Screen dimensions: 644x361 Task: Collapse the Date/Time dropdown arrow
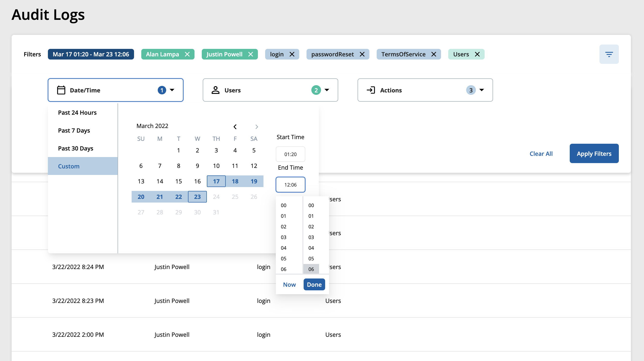pos(172,90)
